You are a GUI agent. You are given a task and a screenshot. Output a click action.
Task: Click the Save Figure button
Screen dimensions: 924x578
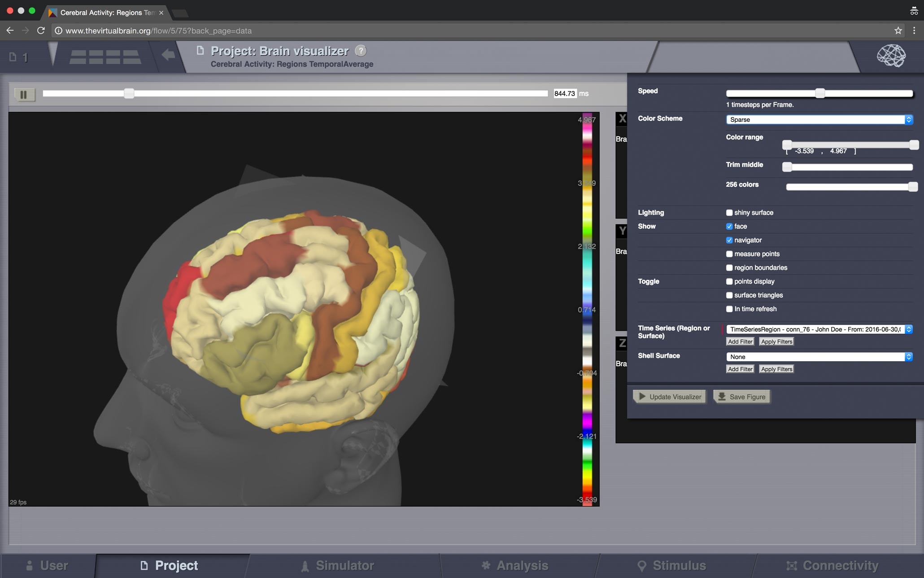tap(742, 397)
